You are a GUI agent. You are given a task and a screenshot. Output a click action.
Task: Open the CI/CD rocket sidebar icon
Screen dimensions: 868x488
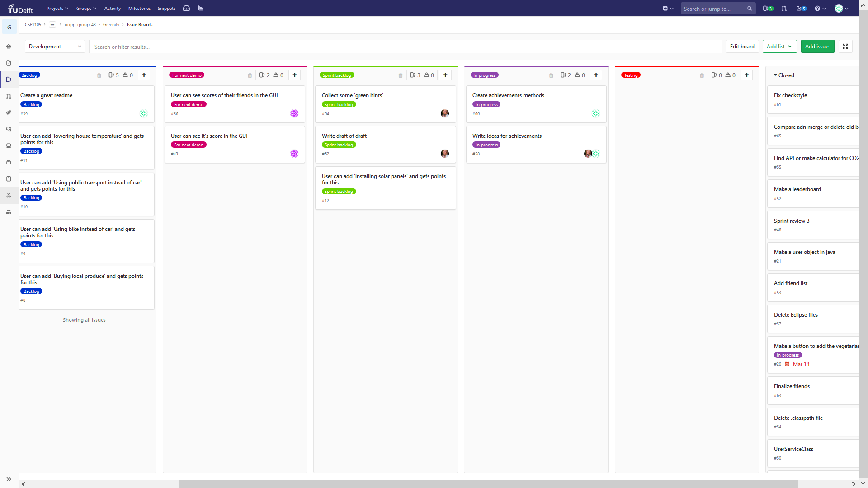point(9,113)
